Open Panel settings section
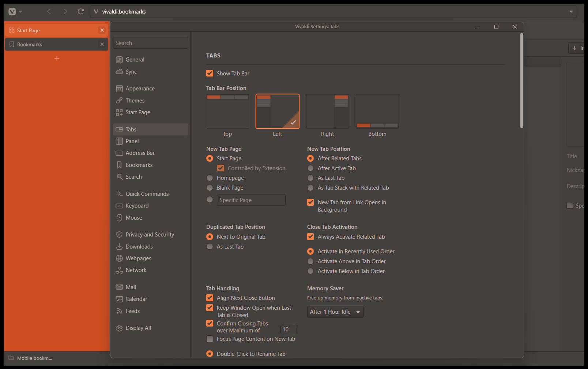The width and height of the screenshot is (588, 369). 151,141
